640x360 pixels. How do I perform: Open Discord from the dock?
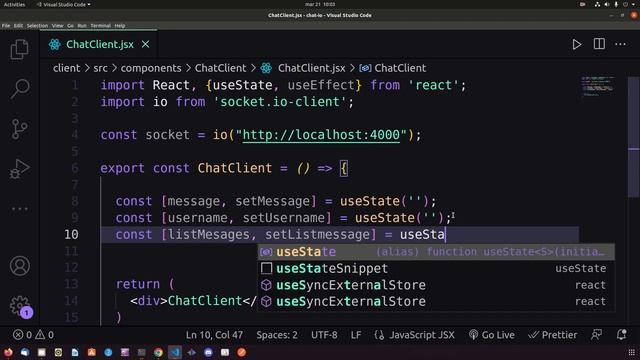pyautogui.click(x=208, y=352)
